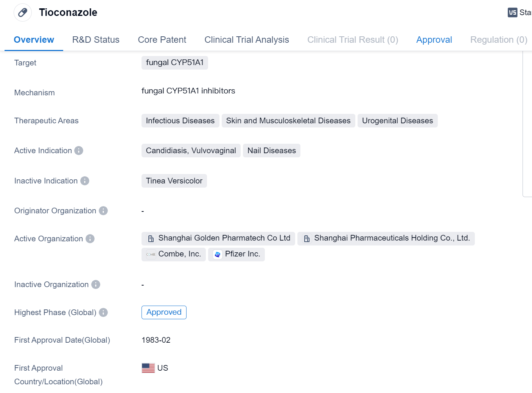Click the Approved phase badge
532x393 pixels.
tap(164, 312)
